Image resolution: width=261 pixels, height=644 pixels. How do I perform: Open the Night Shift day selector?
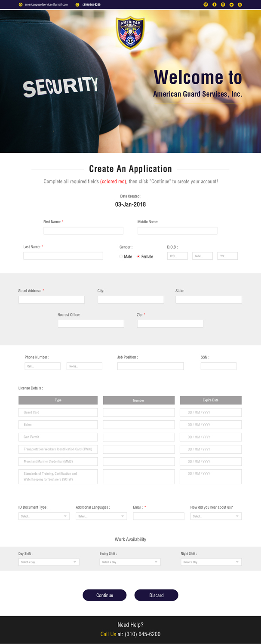pos(211,562)
